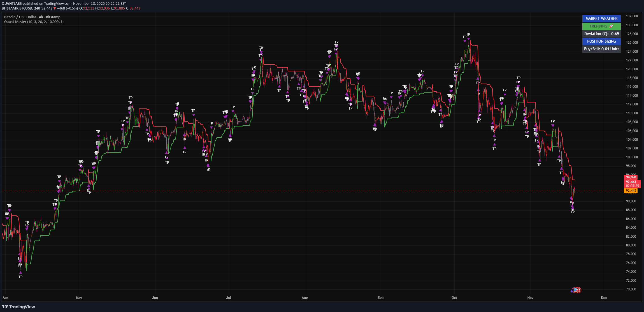Image resolution: width=644 pixels, height=312 pixels.
Task: Click the Bitcoin / U.S. Dollar chart title
Action: click(32, 17)
